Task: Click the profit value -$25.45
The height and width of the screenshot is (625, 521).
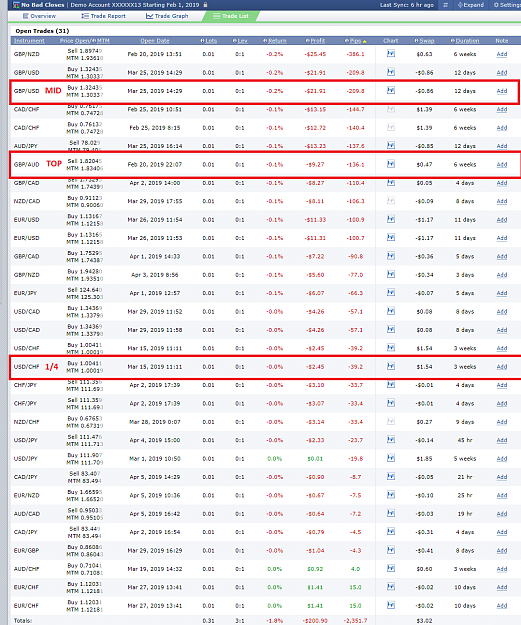Action: [x=315, y=54]
